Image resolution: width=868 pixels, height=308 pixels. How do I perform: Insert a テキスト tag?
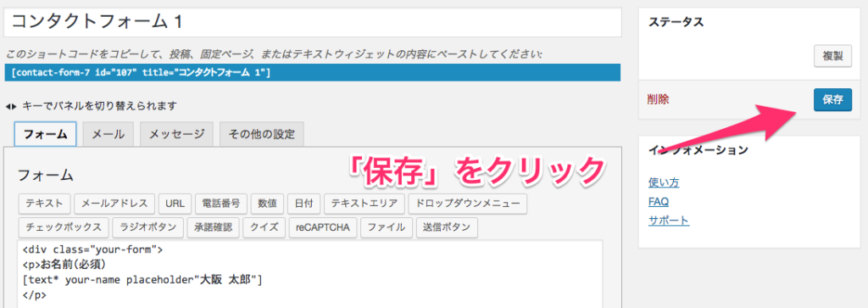44,204
